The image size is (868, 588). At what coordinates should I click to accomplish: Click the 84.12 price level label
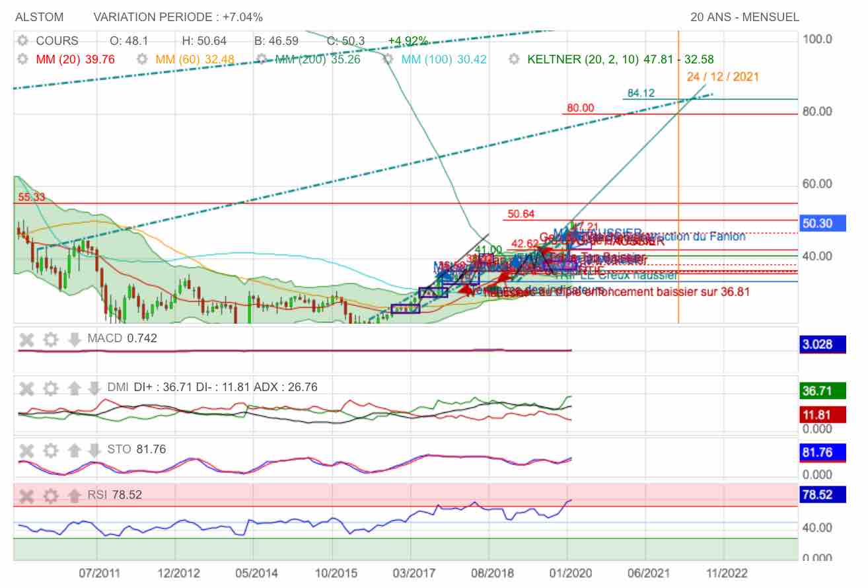click(x=641, y=93)
